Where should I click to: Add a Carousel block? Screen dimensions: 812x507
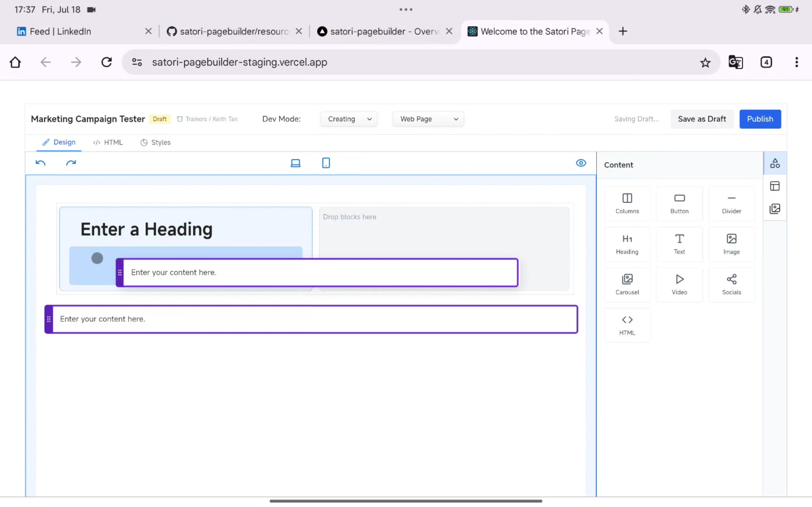click(627, 284)
